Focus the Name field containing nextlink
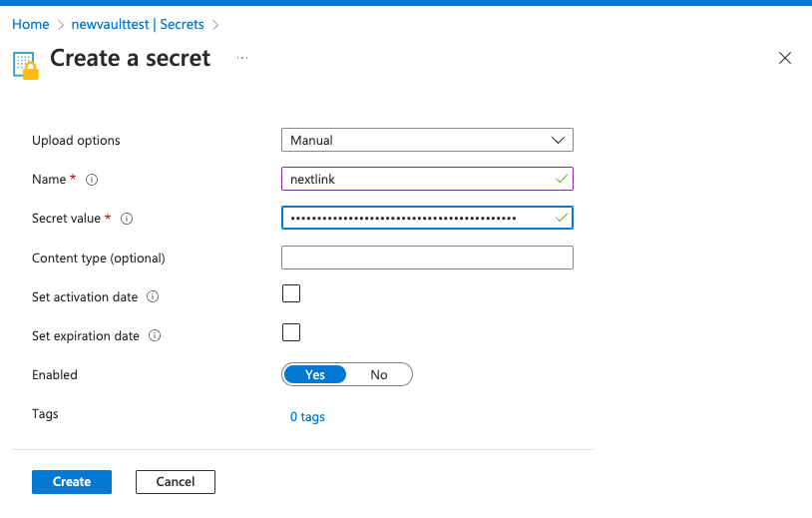Image resolution: width=812 pixels, height=518 pixels. 419,179
